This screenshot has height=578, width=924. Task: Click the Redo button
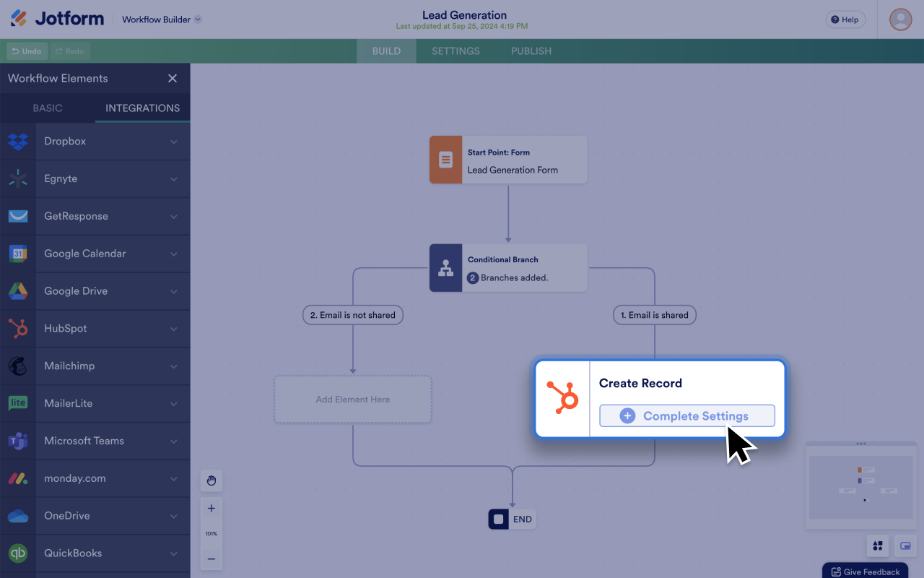(x=70, y=51)
